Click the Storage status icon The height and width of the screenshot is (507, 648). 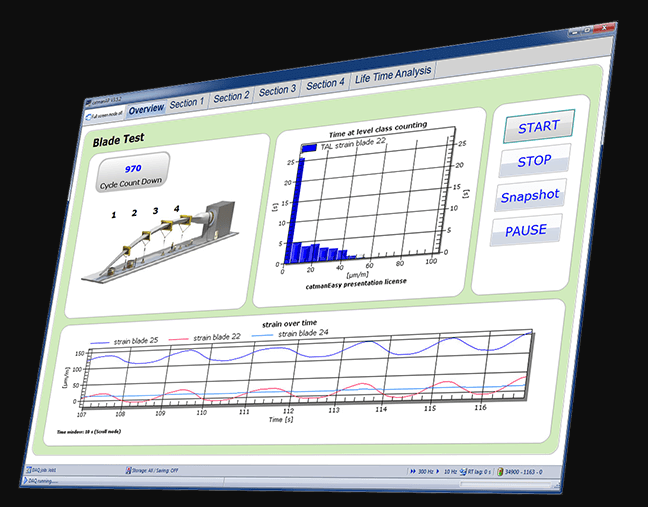(129, 469)
